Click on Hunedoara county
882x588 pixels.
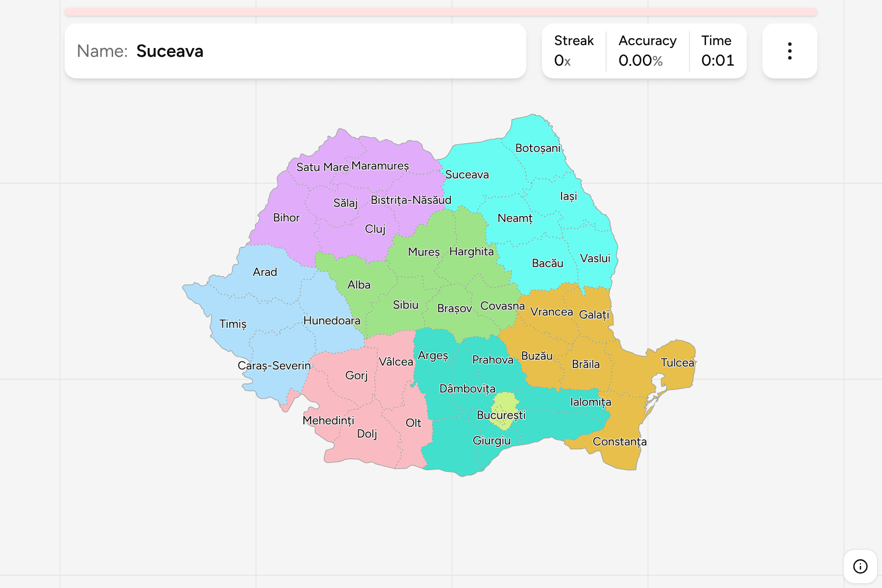coord(332,320)
